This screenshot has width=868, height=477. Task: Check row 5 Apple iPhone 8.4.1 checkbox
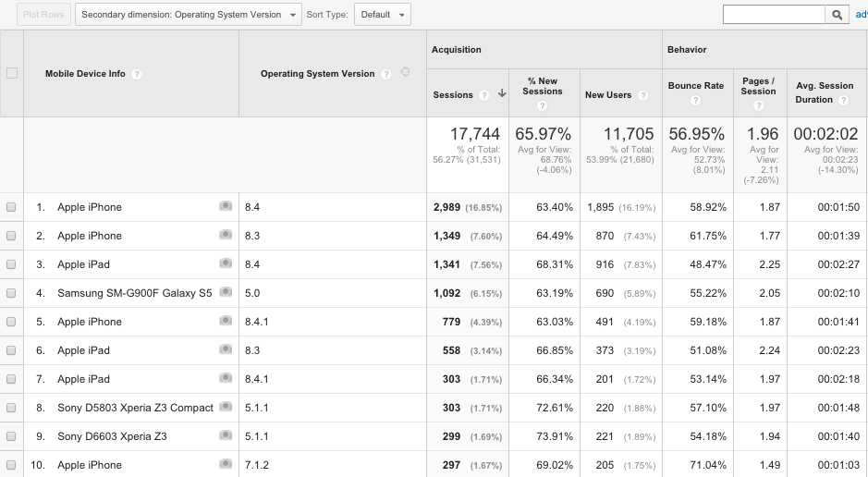pos(11,322)
